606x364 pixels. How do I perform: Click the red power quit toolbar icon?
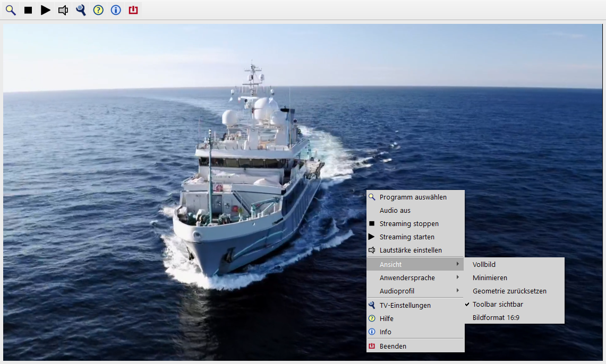click(133, 10)
